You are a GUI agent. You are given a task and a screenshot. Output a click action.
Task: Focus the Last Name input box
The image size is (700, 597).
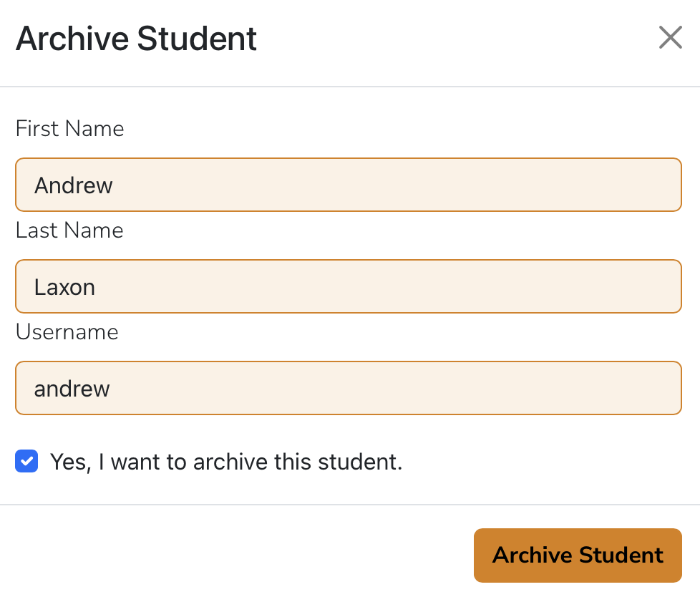click(x=348, y=286)
